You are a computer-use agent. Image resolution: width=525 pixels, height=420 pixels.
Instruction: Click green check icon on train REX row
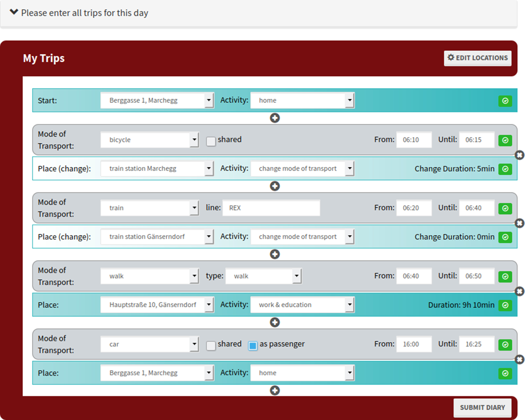click(x=505, y=208)
